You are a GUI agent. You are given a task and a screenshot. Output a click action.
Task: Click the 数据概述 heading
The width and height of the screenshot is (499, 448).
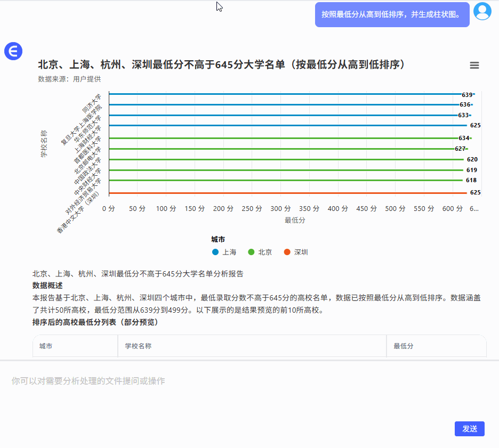point(47,286)
